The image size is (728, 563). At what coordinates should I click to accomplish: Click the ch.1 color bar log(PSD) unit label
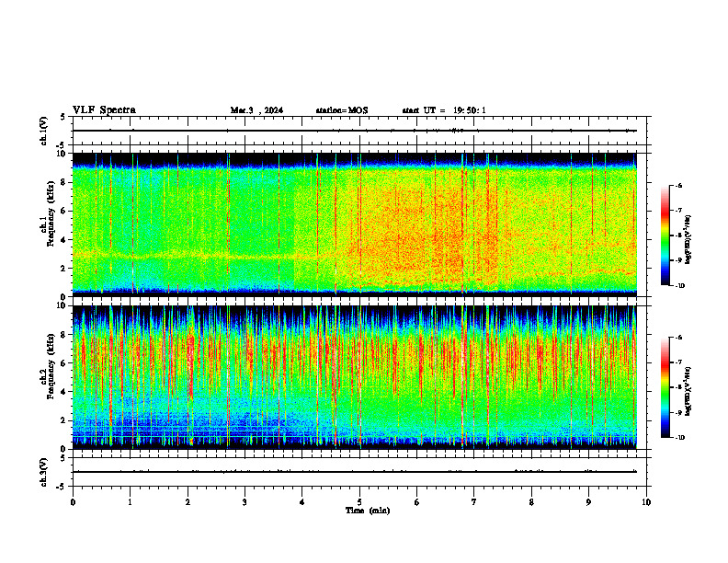(688, 239)
